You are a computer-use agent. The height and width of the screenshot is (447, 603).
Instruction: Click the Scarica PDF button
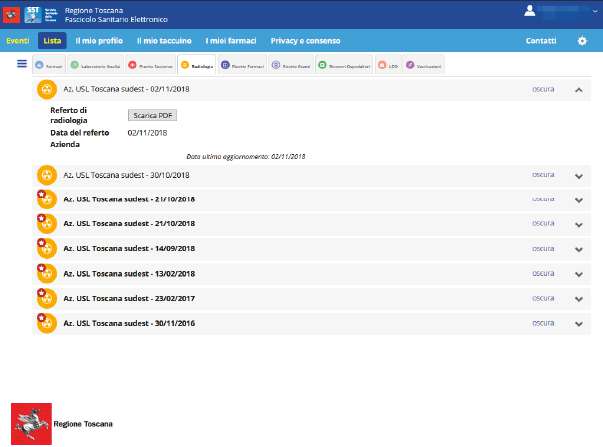[x=152, y=115]
